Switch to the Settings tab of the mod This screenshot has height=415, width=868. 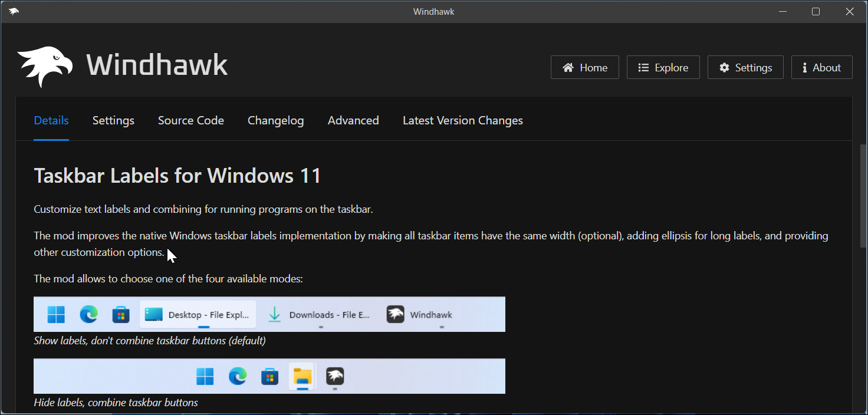coord(113,120)
